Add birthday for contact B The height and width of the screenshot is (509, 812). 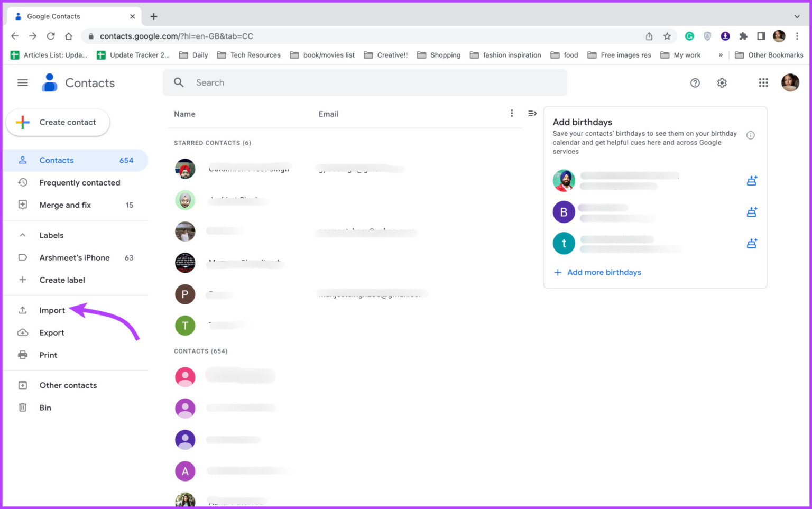click(x=751, y=212)
